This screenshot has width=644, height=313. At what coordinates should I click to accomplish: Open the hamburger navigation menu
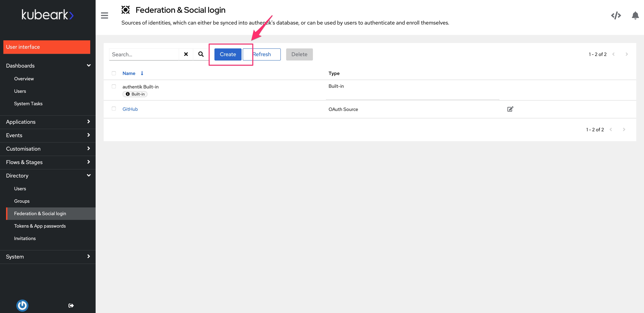point(104,15)
